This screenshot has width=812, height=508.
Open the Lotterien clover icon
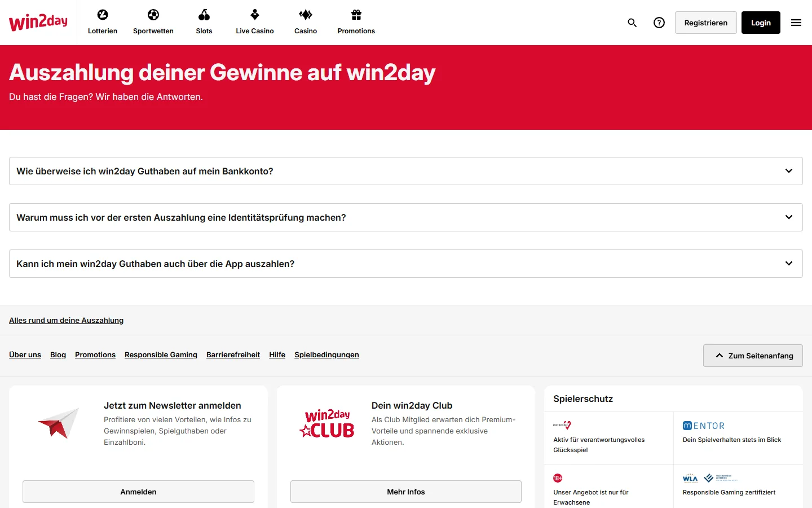click(x=103, y=15)
